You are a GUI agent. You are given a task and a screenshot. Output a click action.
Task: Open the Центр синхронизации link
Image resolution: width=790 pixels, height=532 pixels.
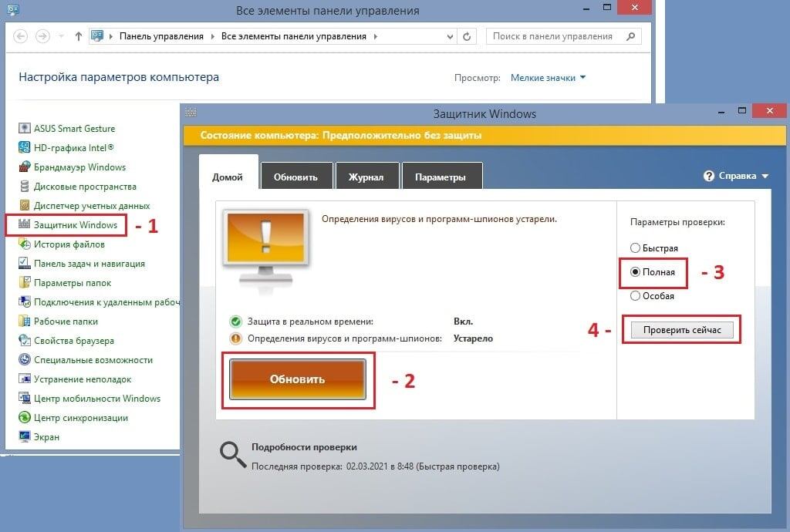[80, 417]
